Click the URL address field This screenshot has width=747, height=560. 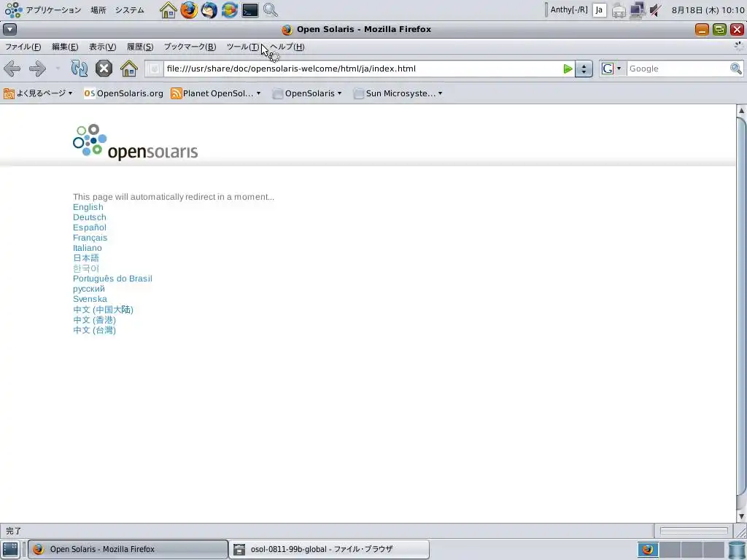362,69
